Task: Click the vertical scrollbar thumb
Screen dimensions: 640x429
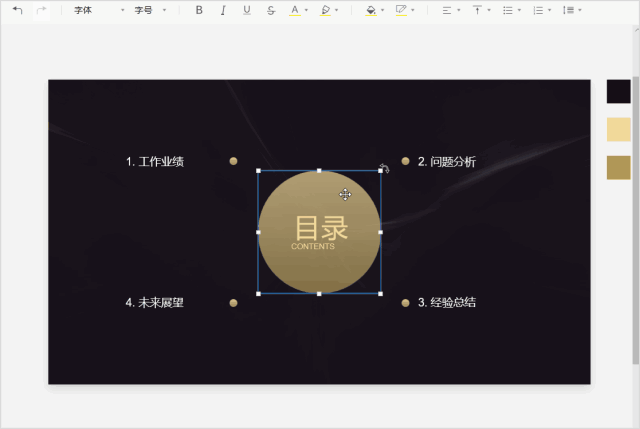Action: [x=636, y=220]
